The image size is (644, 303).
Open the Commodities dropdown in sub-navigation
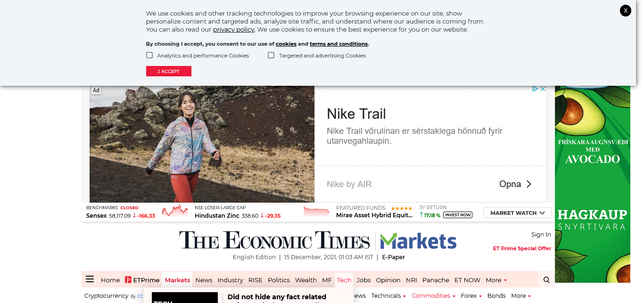[433, 296]
